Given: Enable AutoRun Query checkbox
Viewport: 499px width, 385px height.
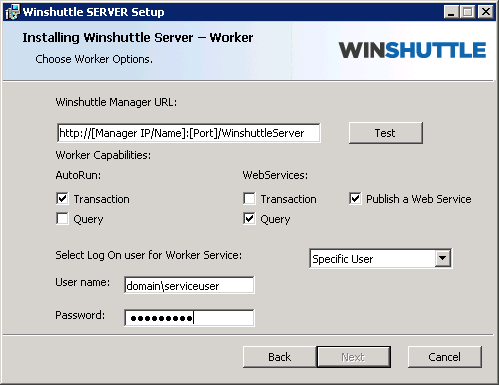Looking at the screenshot, I should tap(62, 219).
